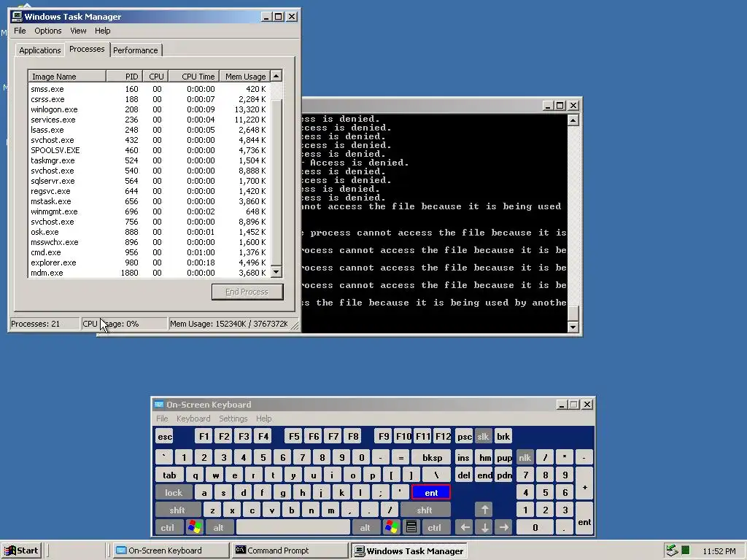The image size is (747, 560).
Task: Open On-Screen Keyboard's Settings menu
Action: tap(233, 419)
